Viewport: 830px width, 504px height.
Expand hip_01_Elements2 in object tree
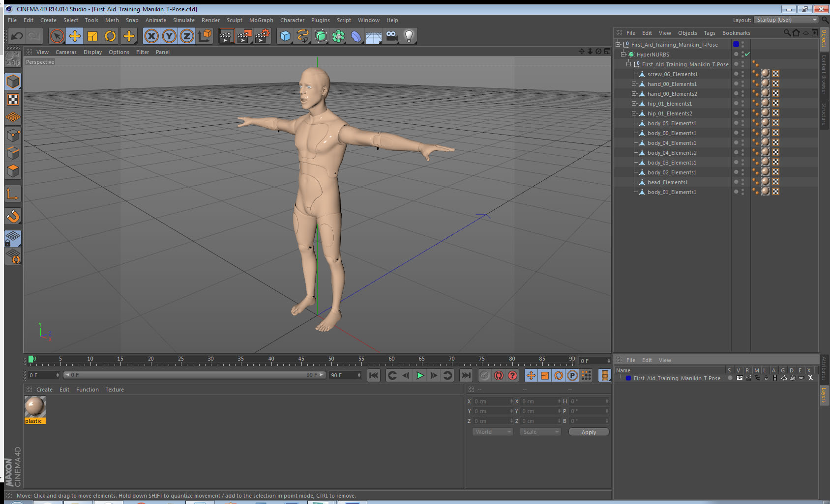[634, 113]
